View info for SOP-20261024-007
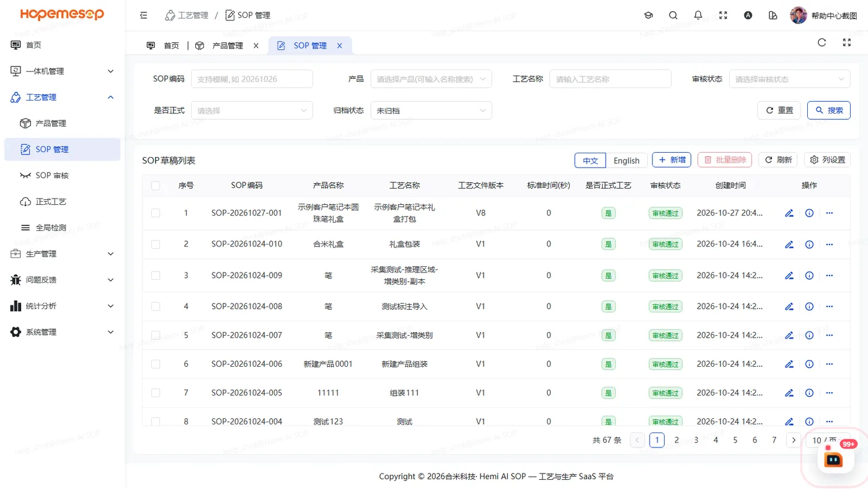 click(809, 335)
